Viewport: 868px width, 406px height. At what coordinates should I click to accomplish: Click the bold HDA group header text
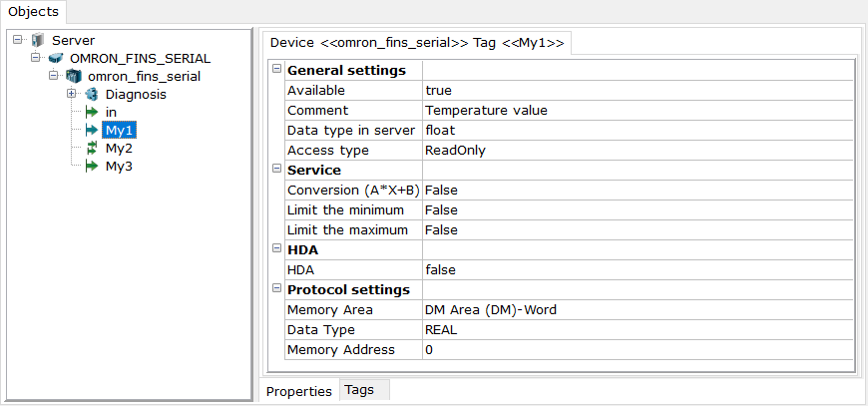point(303,250)
